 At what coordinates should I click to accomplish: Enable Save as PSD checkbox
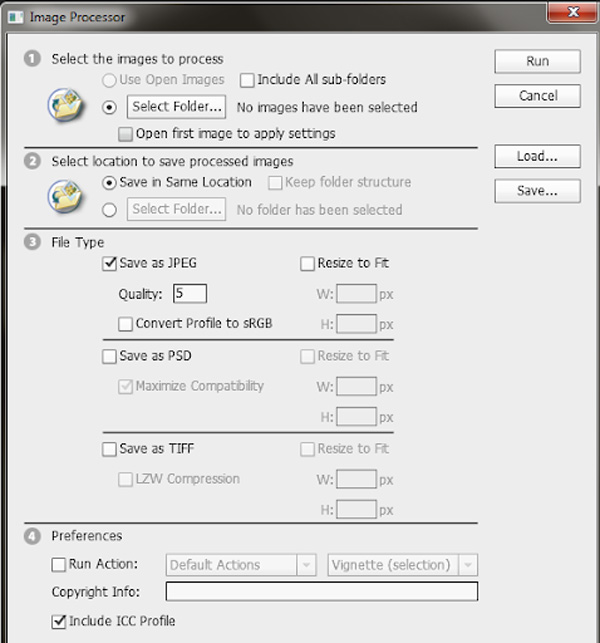[x=109, y=356]
